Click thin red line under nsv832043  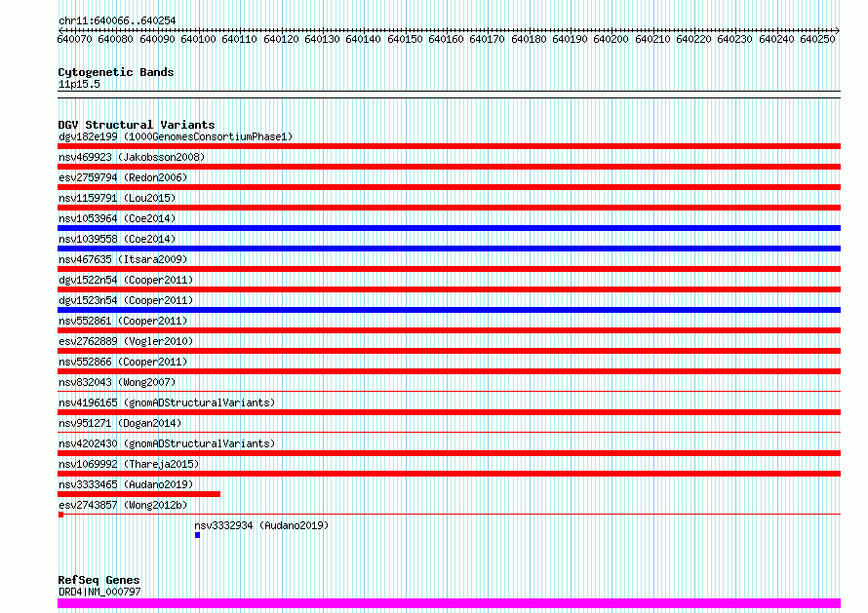[x=449, y=391]
